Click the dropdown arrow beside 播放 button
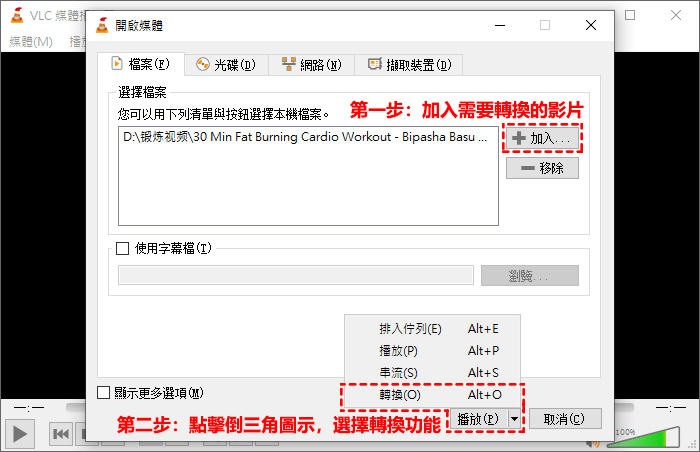Image resolution: width=700 pixels, height=452 pixels. [x=514, y=419]
